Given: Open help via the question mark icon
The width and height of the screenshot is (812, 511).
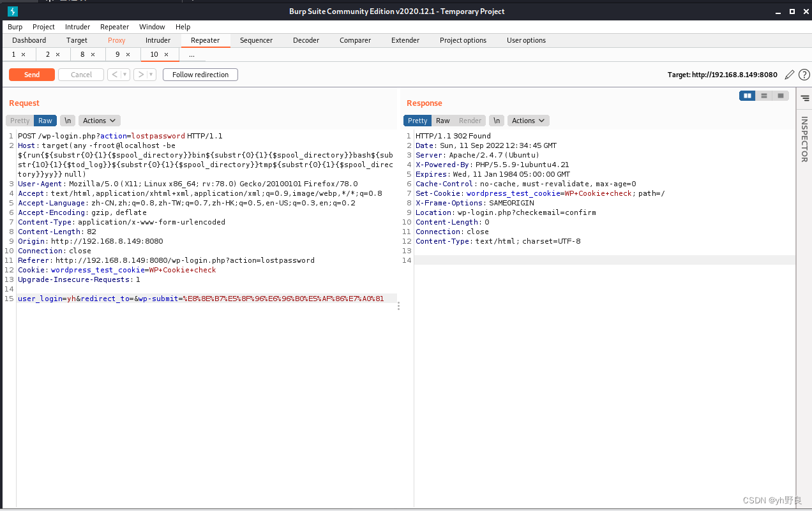Looking at the screenshot, I should tap(804, 75).
